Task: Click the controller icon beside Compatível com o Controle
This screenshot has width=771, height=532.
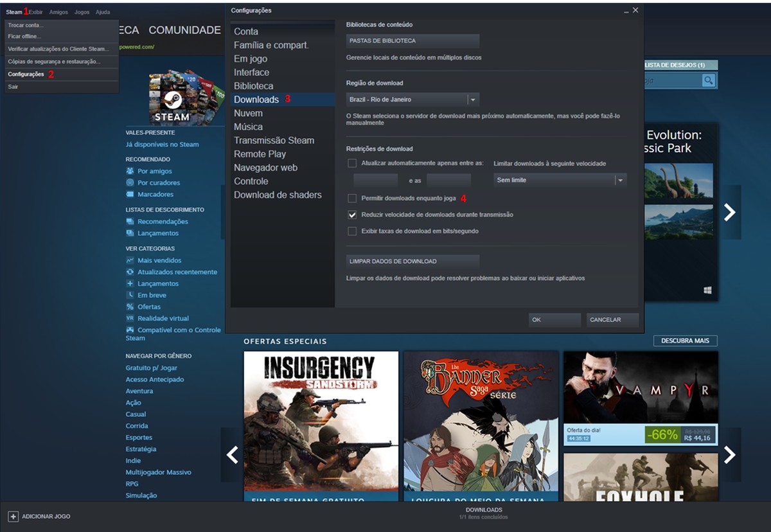Action: coord(130,330)
